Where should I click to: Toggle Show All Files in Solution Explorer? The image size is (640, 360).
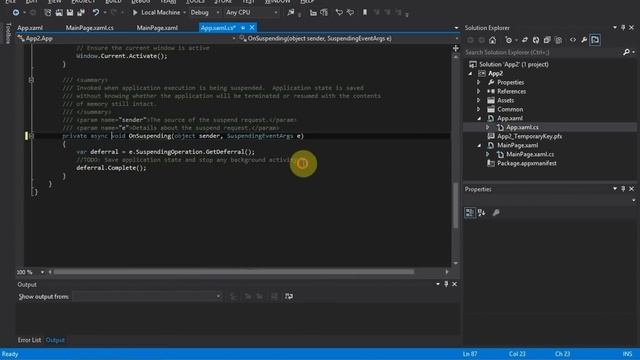pyautogui.click(x=558, y=40)
